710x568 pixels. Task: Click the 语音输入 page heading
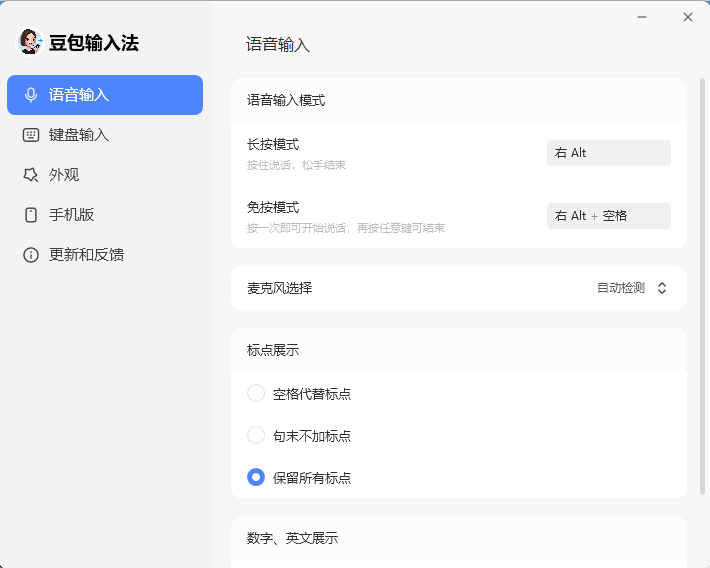click(278, 45)
